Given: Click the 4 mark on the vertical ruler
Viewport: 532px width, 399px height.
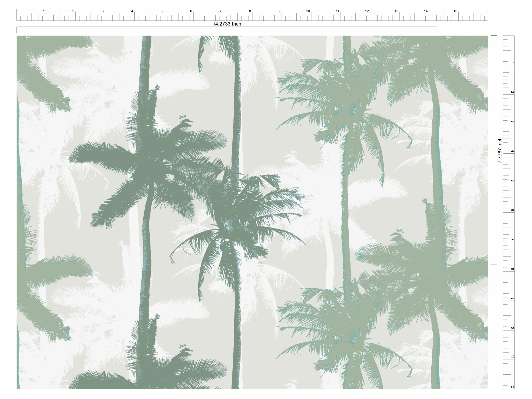Looking at the screenshot, I should pyautogui.click(x=512, y=151).
